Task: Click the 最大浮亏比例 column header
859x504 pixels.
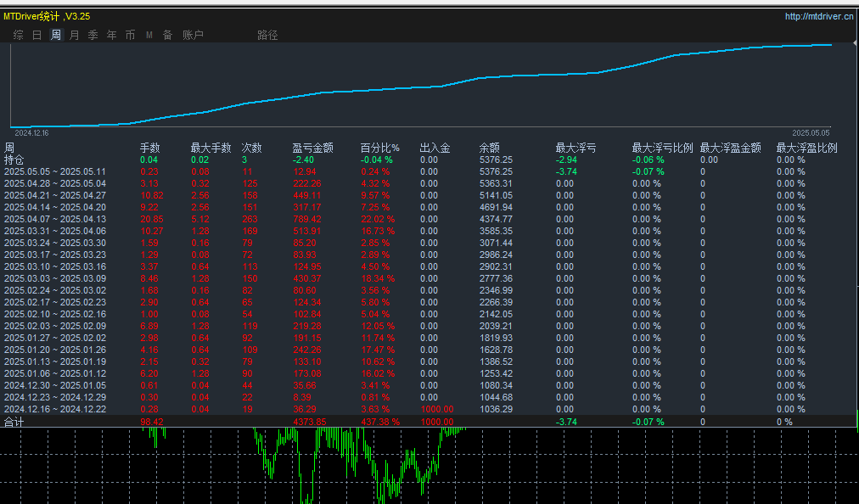Action: [662, 148]
